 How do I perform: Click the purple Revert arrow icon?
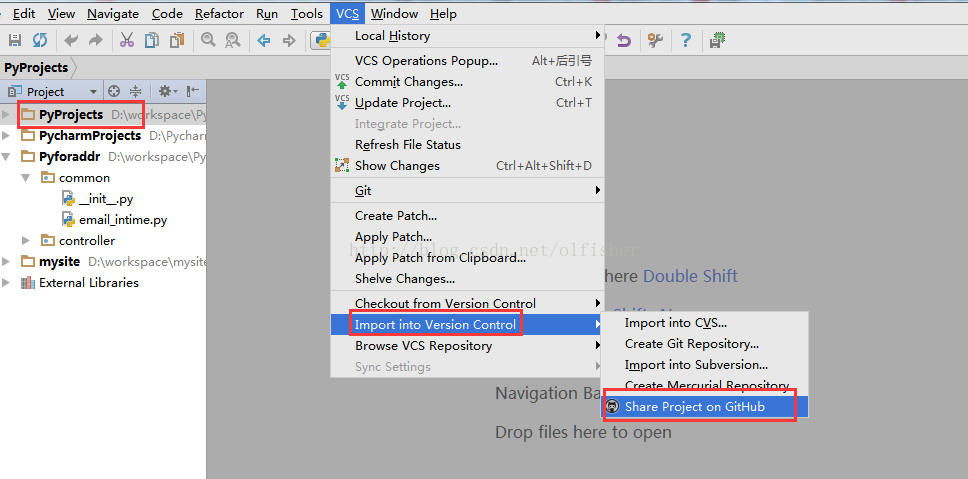pyautogui.click(x=624, y=41)
